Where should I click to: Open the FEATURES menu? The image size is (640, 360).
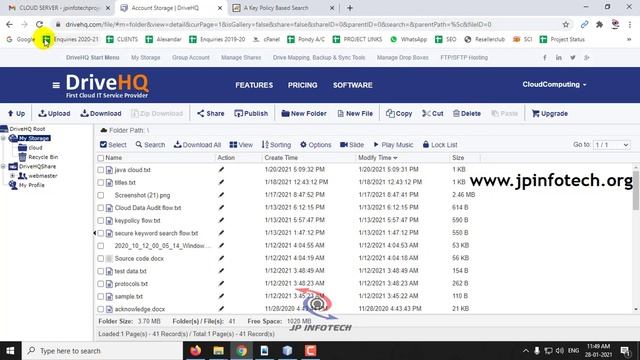pyautogui.click(x=254, y=85)
